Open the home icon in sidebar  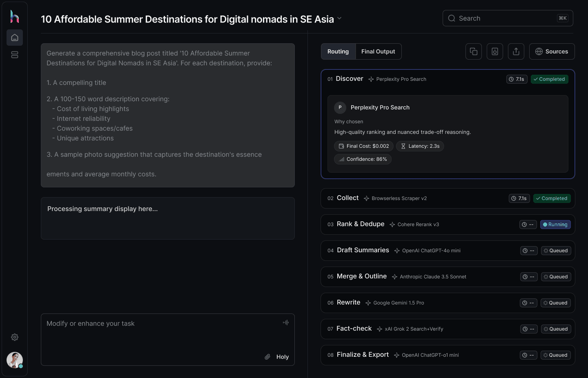pyautogui.click(x=15, y=38)
